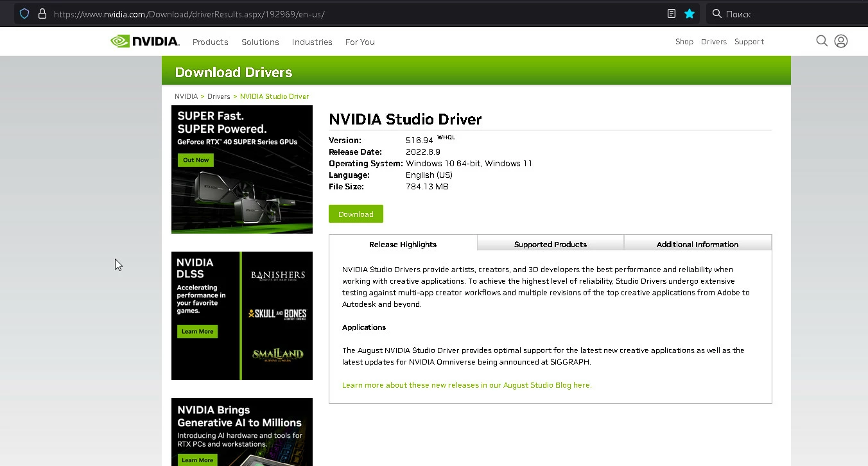Click Learn More in Generative AI ad
The width and height of the screenshot is (868, 466).
[x=197, y=460]
